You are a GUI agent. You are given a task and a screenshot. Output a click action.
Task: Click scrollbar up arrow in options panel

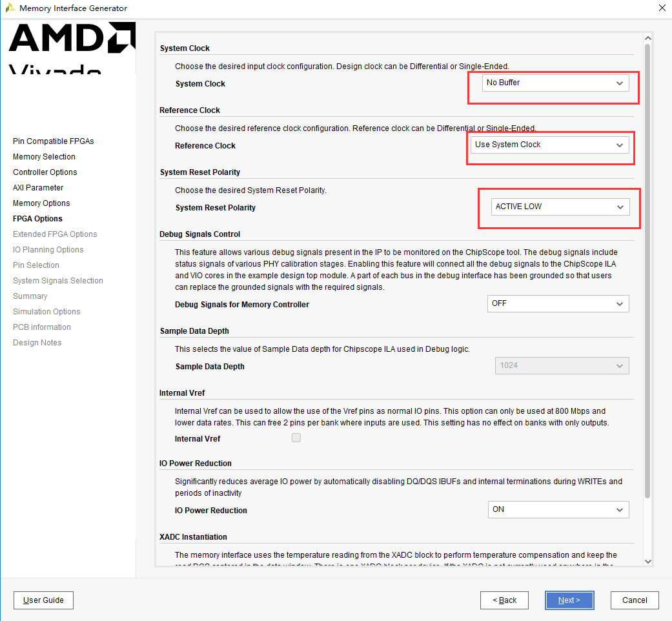(x=648, y=38)
